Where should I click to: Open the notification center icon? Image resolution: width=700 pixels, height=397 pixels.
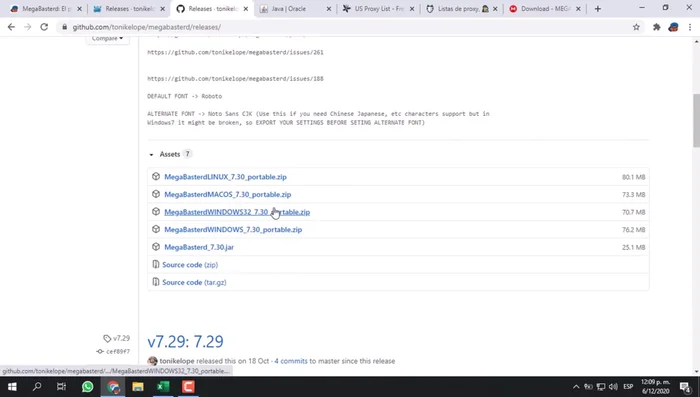(x=686, y=387)
